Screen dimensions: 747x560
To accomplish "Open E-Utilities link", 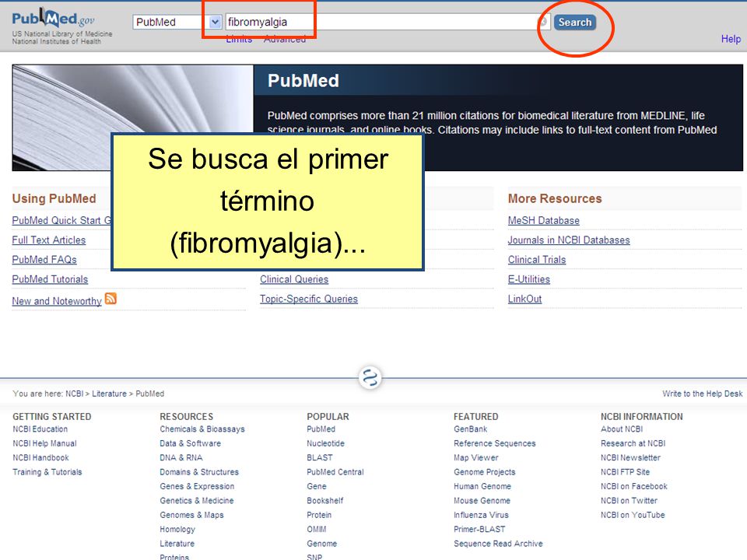I will (x=529, y=279).
